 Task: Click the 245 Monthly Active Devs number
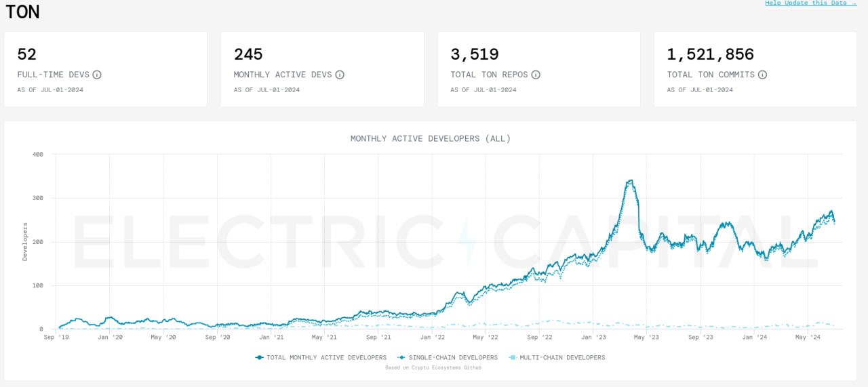click(248, 54)
